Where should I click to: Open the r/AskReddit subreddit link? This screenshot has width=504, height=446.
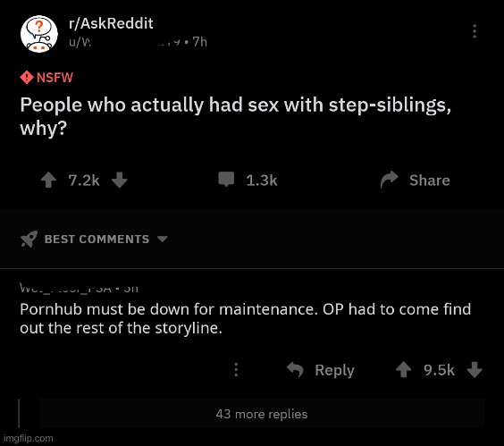pos(111,23)
